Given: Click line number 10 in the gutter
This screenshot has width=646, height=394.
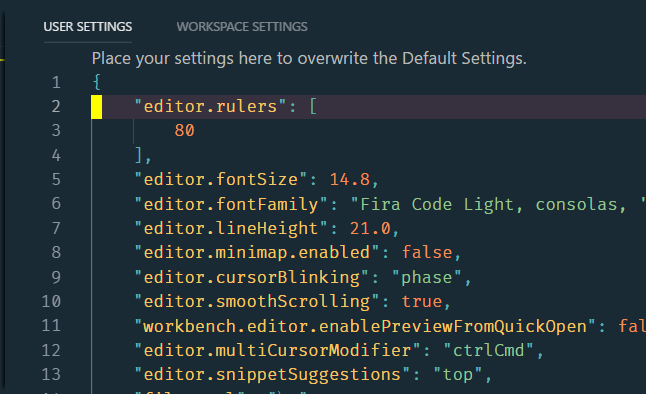Looking at the screenshot, I should (x=51, y=302).
